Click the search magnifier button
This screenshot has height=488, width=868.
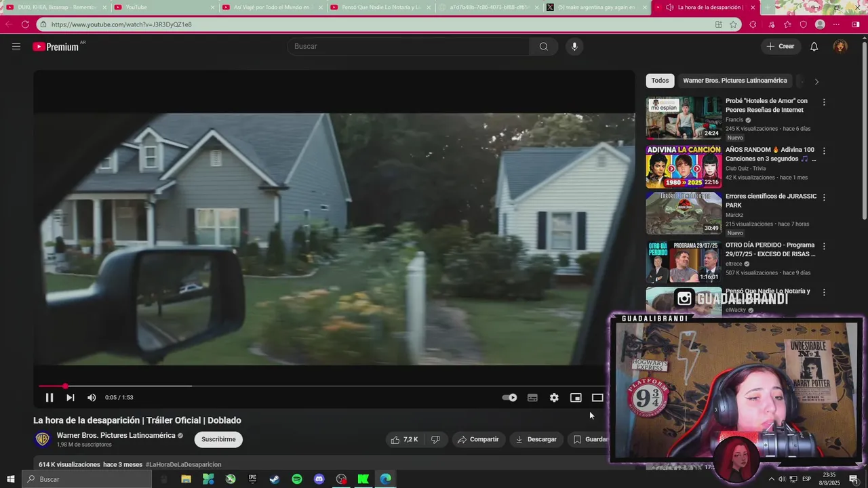544,46
